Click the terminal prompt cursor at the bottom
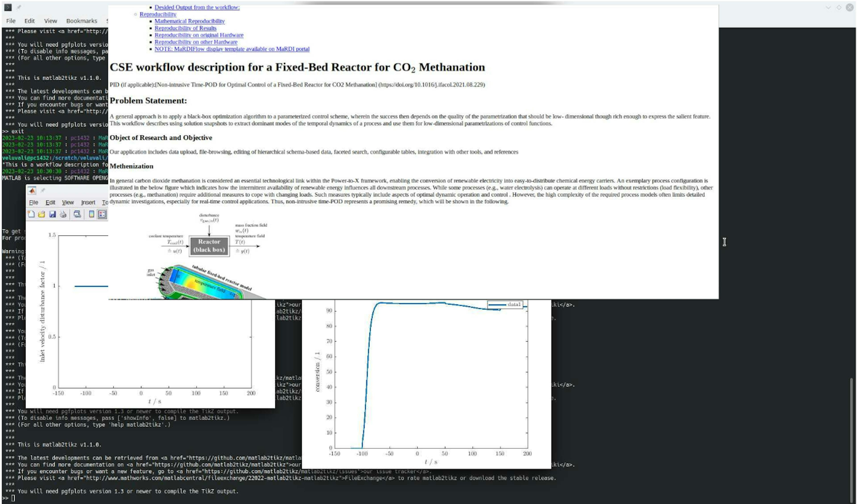The width and height of the screenshot is (857, 504). click(13, 498)
